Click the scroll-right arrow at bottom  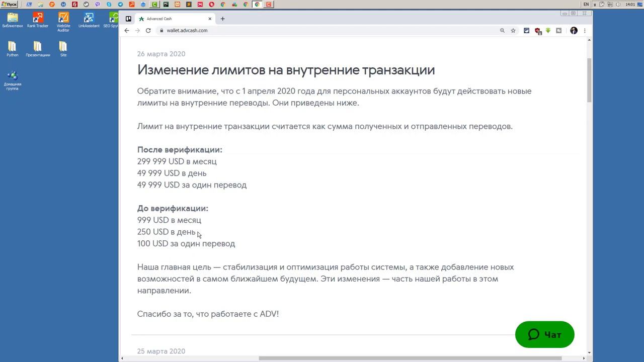(584, 358)
